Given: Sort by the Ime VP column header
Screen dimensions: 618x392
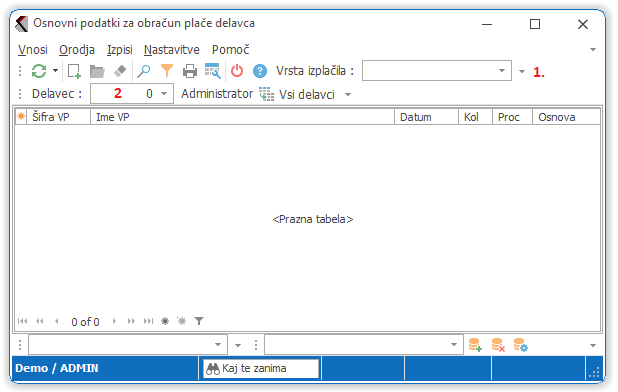Looking at the screenshot, I should coord(242,117).
